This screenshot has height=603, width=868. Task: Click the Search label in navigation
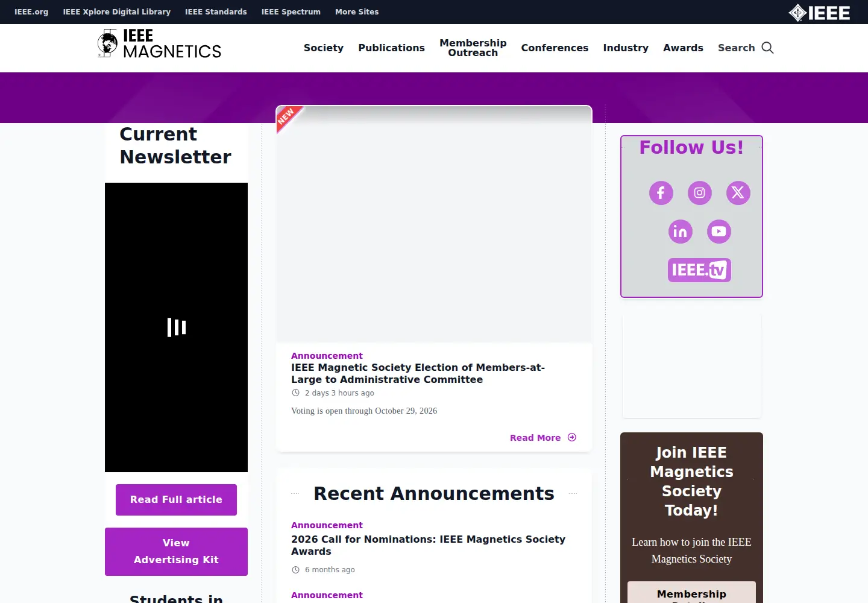click(736, 48)
